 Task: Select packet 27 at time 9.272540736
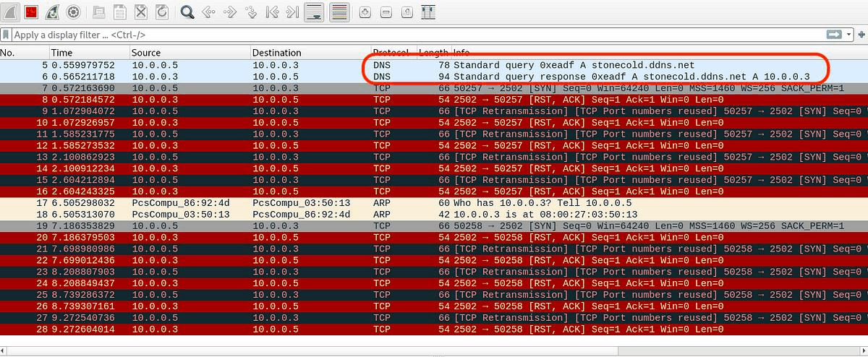pos(434,318)
